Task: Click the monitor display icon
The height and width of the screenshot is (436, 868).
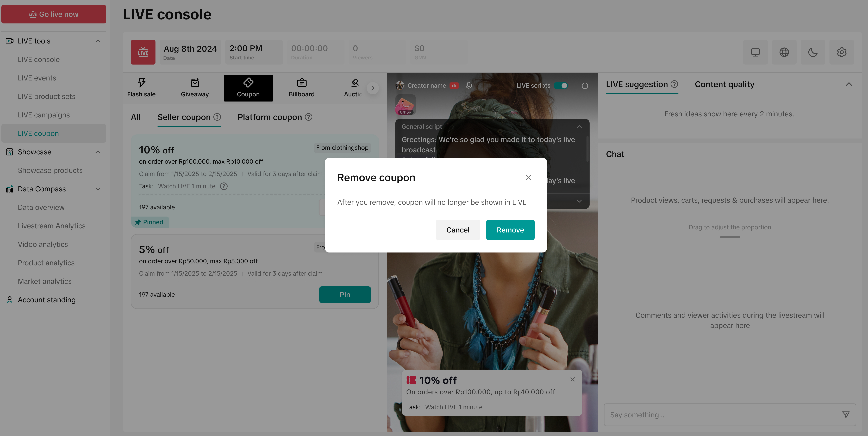Action: point(755,52)
